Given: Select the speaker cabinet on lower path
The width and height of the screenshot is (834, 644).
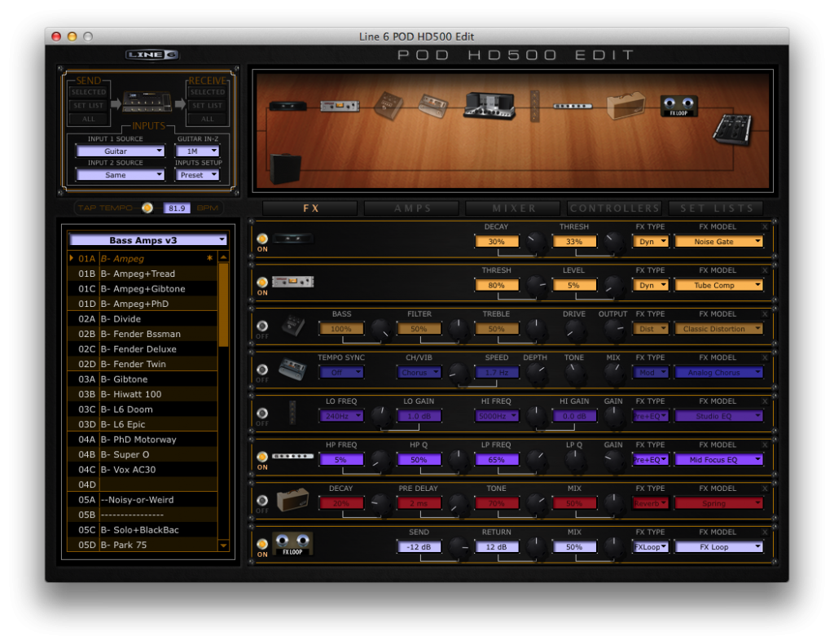Looking at the screenshot, I should pyautogui.click(x=286, y=169).
